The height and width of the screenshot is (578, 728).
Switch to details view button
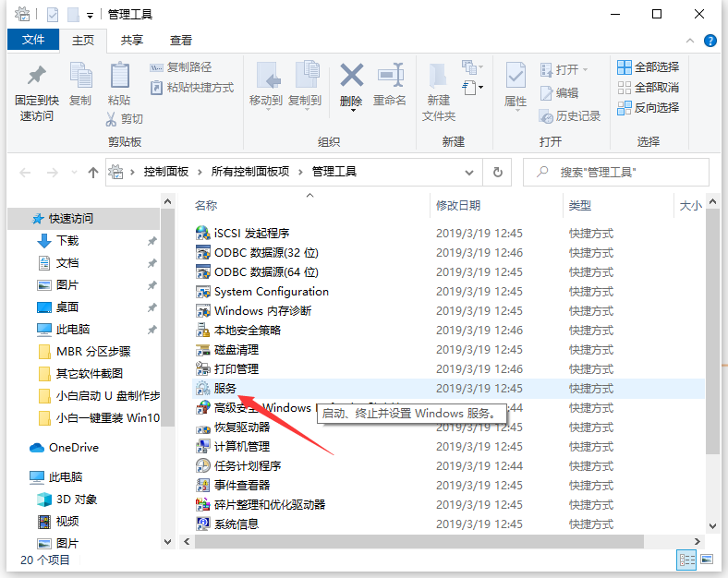pyautogui.click(x=687, y=560)
